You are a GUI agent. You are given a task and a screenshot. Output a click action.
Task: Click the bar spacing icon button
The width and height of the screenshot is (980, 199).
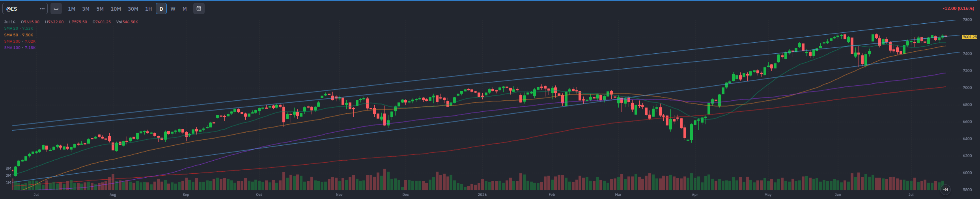coord(56,8)
